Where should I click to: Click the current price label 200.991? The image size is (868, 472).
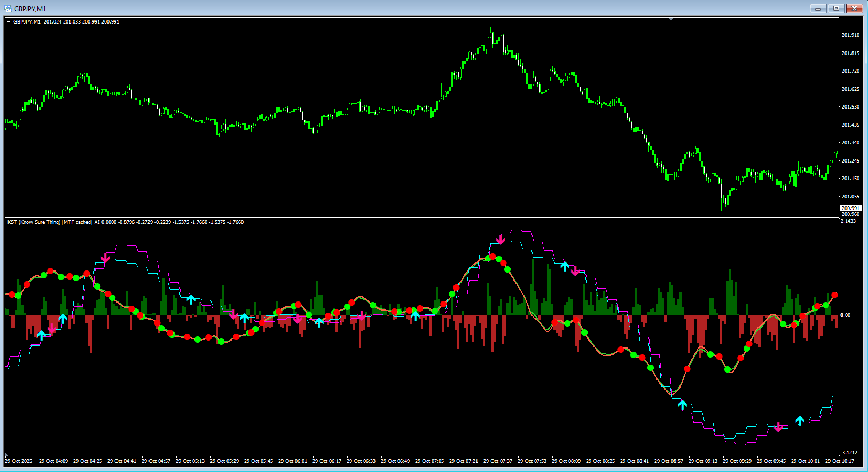850,208
